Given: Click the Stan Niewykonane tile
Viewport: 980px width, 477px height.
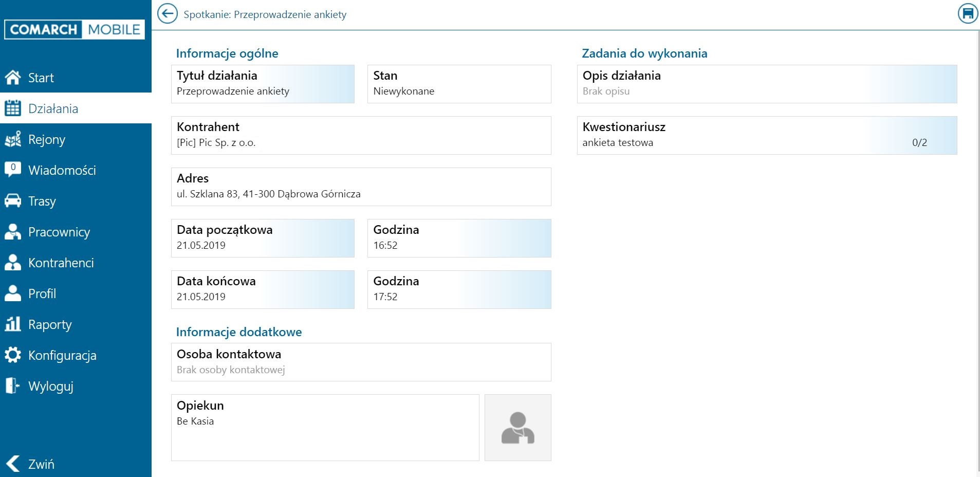Looking at the screenshot, I should click(x=459, y=84).
